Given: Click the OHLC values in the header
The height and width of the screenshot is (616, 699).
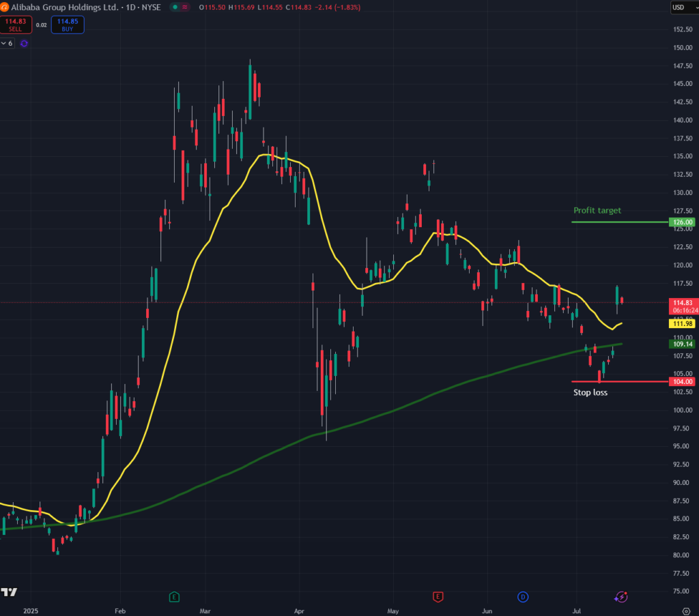Looking at the screenshot, I should coord(279,7).
